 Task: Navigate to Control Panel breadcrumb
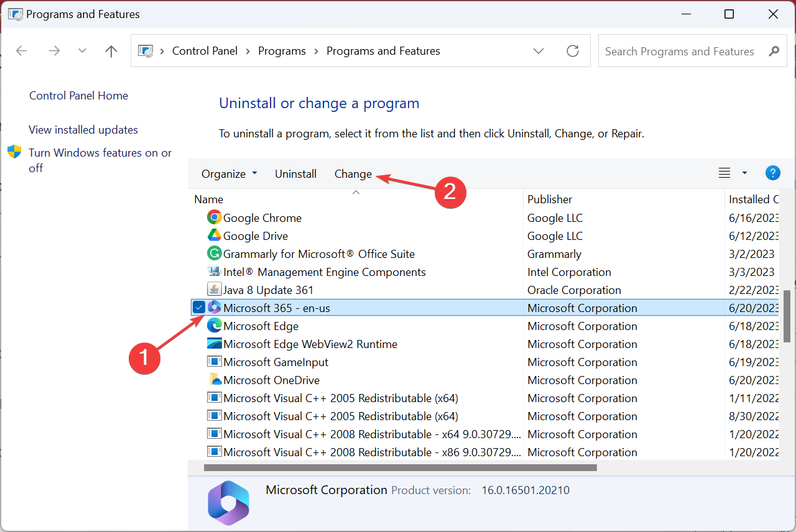205,51
